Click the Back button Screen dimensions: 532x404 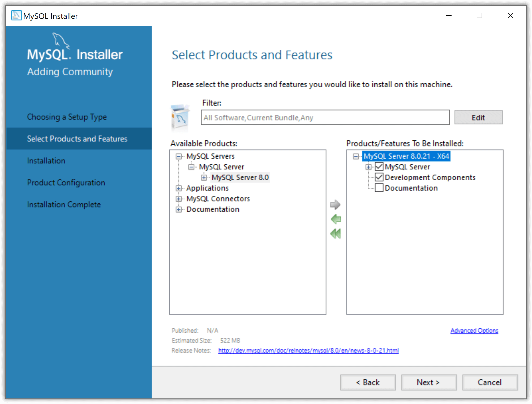click(x=368, y=382)
